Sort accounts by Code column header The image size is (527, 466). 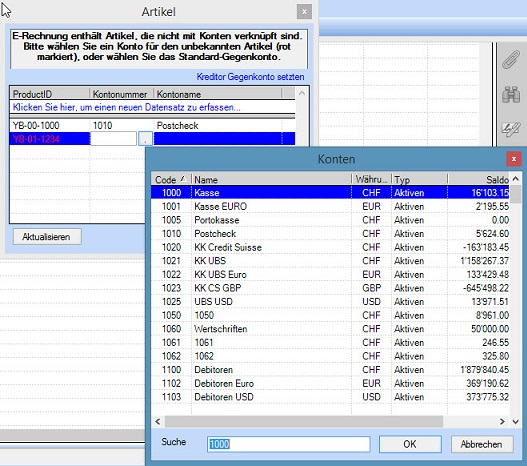coord(171,179)
